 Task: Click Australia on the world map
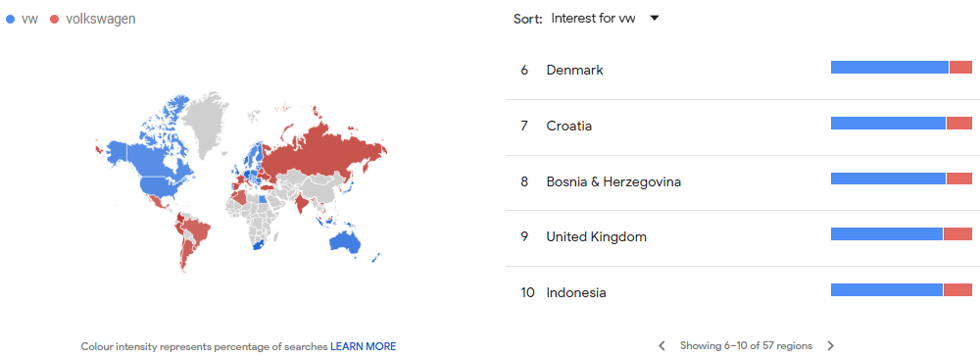[345, 243]
